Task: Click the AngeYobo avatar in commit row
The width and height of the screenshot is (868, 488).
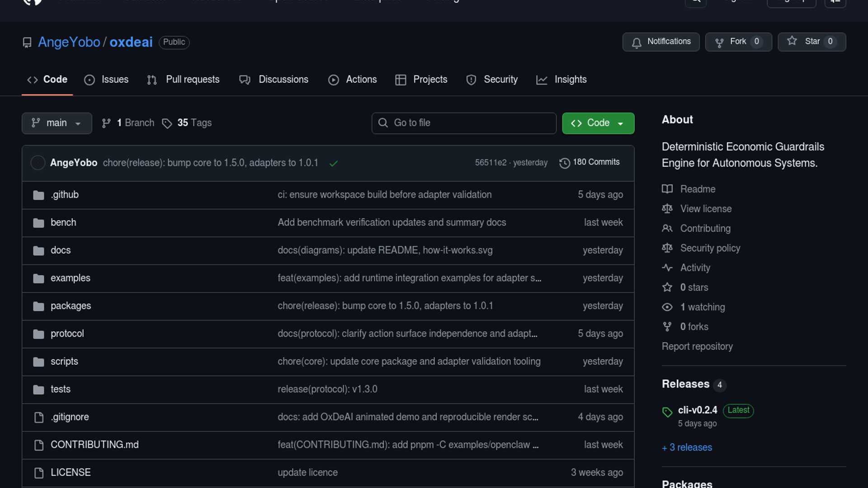Action: [x=38, y=163]
